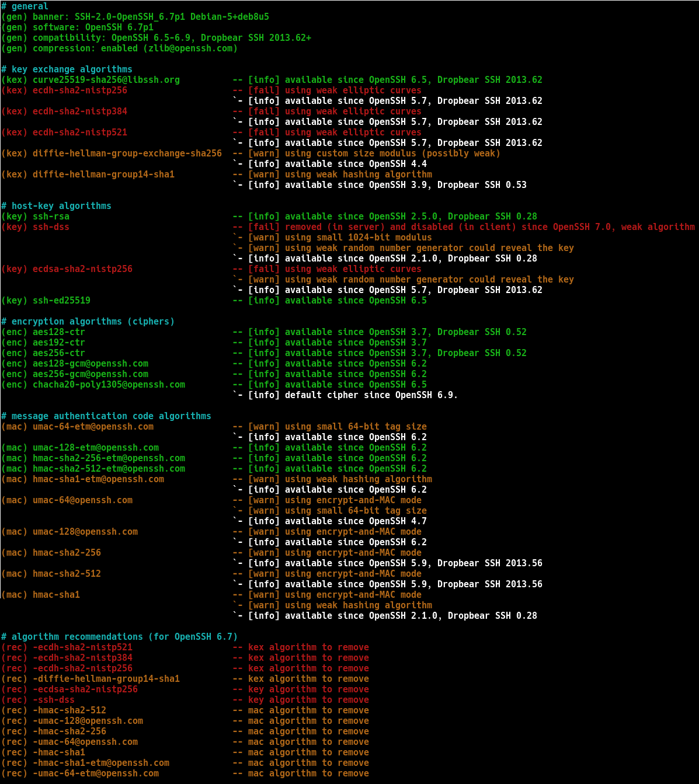The height and width of the screenshot is (784, 699).
Task: Select (mac) hmac-sha2-512-etm@openssh.com entry
Action: coord(93,469)
